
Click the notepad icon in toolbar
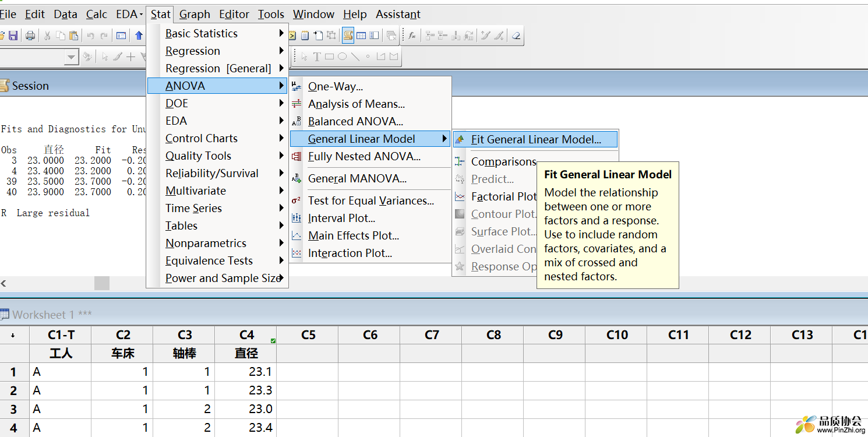305,36
